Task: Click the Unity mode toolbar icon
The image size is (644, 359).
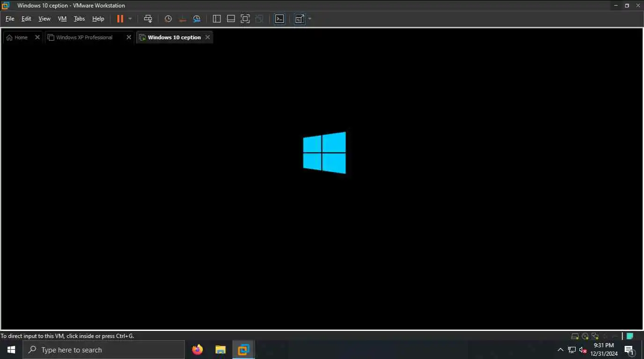Action: pos(259,19)
